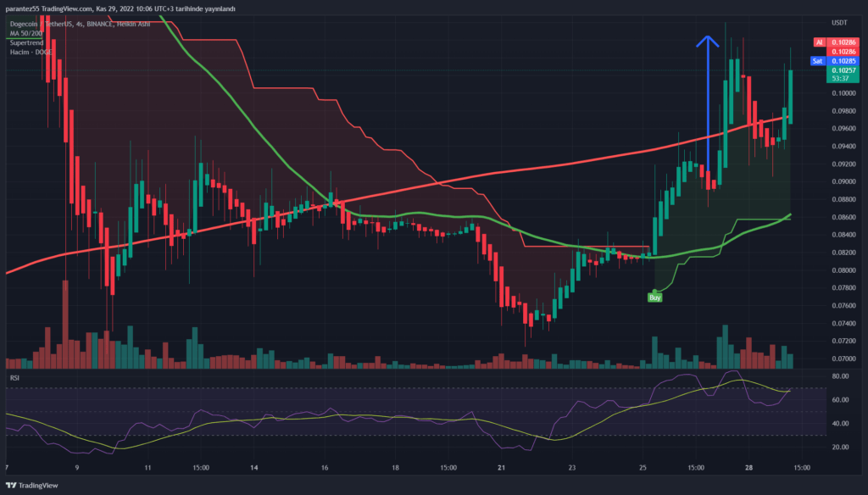Click date 9 on the time axis
The height and width of the screenshot is (495, 868).
[76, 467]
